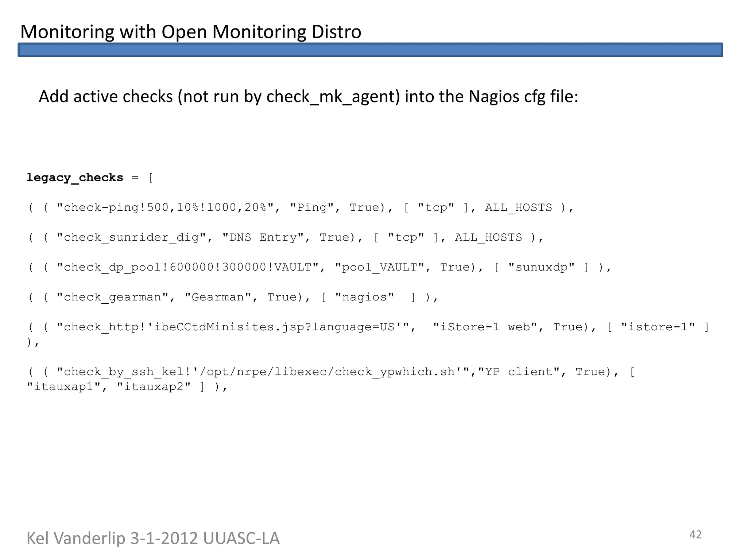Click the slide page number 42
Image resolution: width=747 pixels, height=560 pixels.
[x=695, y=534]
